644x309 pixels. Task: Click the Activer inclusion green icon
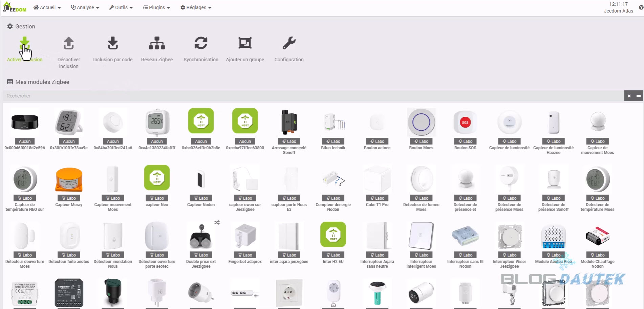[24, 44]
